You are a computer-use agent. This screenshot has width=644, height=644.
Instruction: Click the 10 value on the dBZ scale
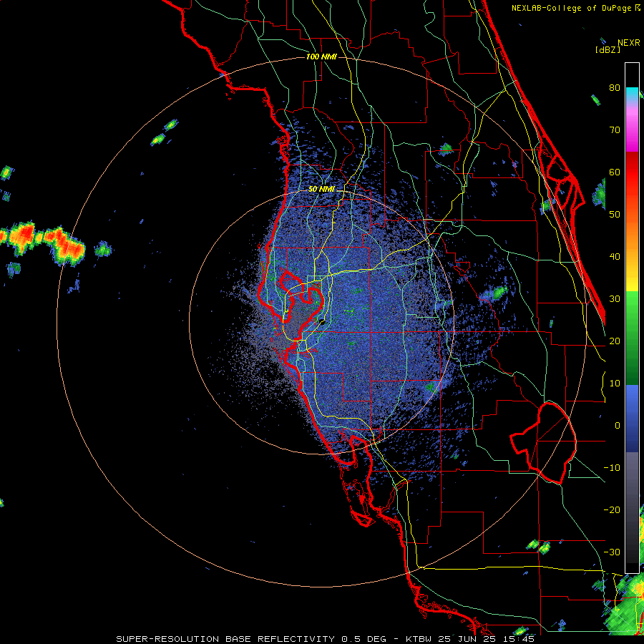(615, 384)
